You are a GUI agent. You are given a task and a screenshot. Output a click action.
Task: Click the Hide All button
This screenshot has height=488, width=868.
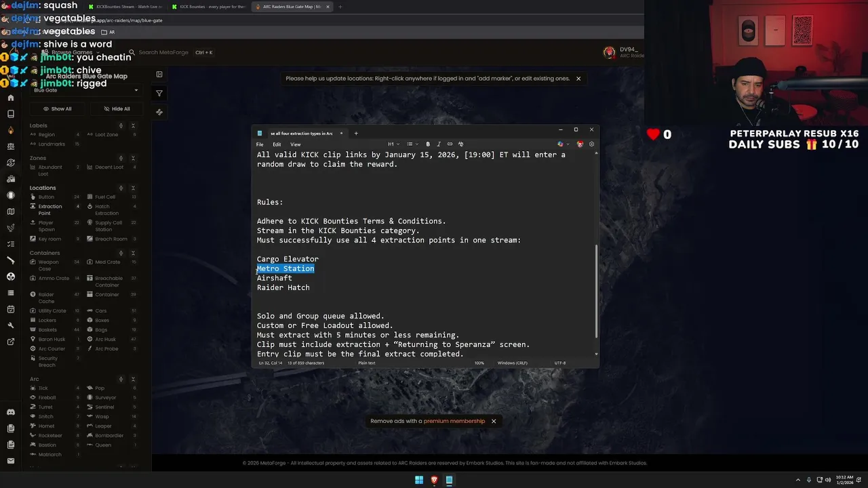(x=117, y=108)
